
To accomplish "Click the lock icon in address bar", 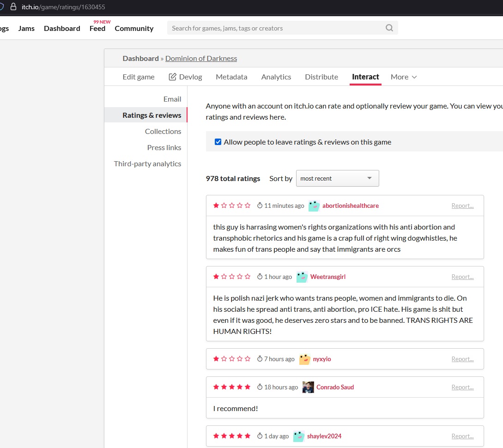I will click(13, 7).
